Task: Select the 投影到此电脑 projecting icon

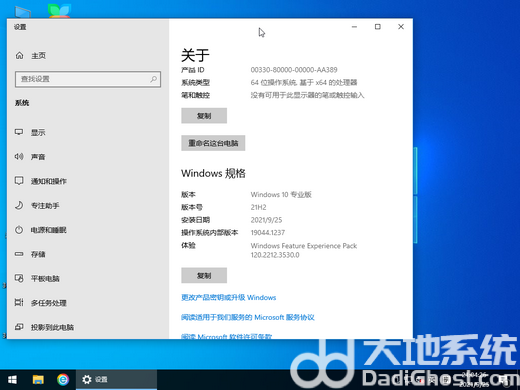Action: 19,327
